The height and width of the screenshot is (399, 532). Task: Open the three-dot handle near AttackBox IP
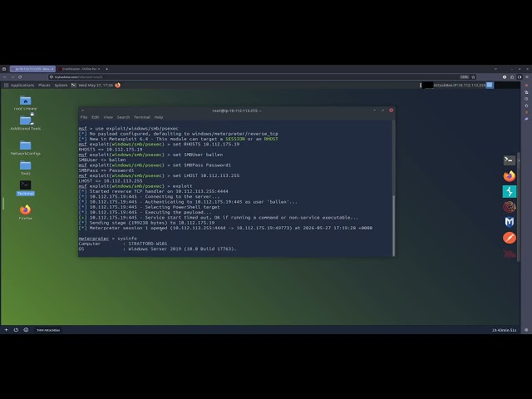coord(421,85)
